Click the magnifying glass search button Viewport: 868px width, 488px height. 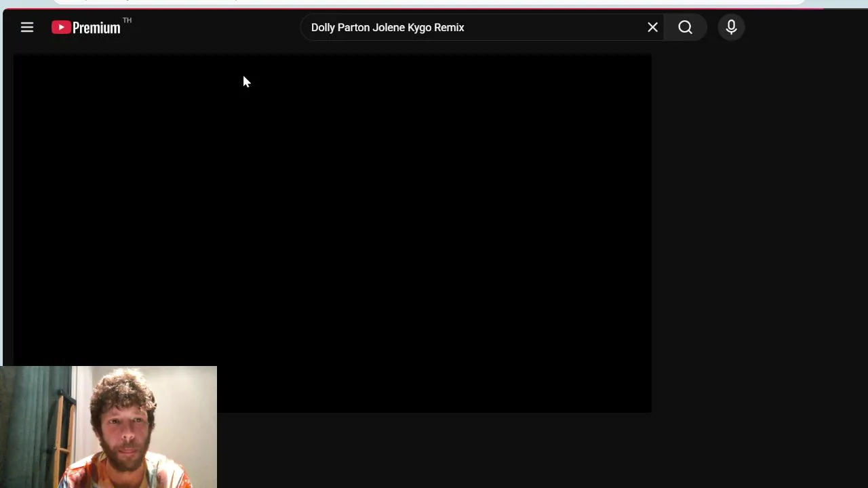685,28
